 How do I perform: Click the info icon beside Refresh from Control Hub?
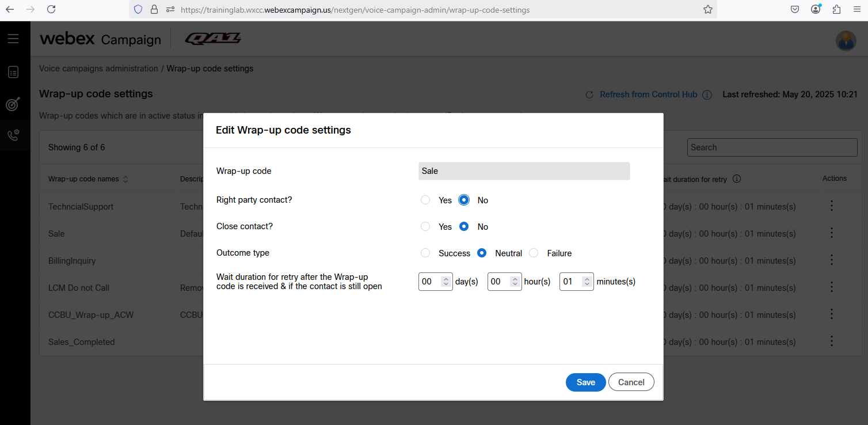pos(707,95)
